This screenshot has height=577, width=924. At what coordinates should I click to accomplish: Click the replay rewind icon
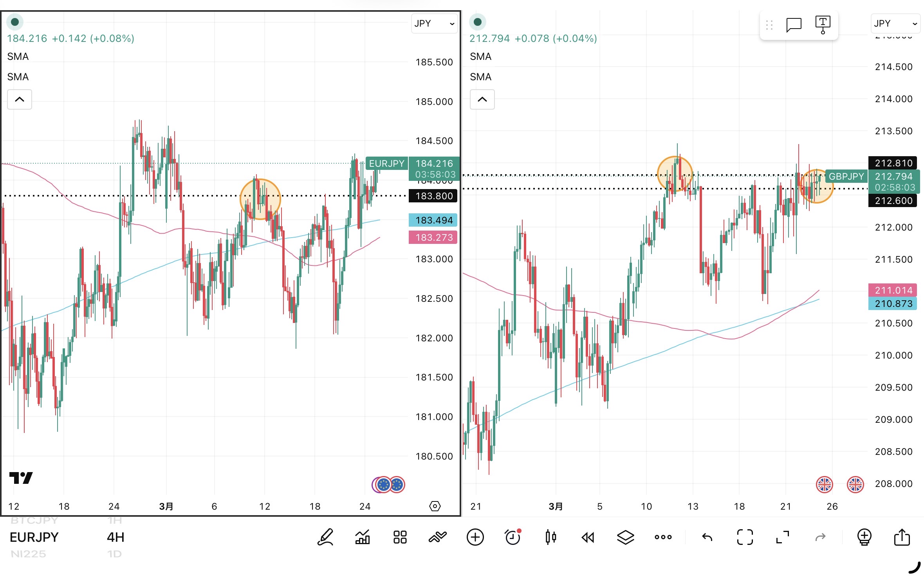tap(588, 537)
